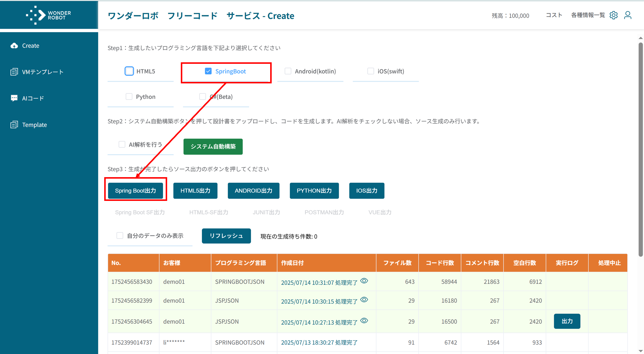The image size is (644, 354).
Task: Open 2025/07/14 10:27:13 処理完了 link
Action: [x=319, y=322]
